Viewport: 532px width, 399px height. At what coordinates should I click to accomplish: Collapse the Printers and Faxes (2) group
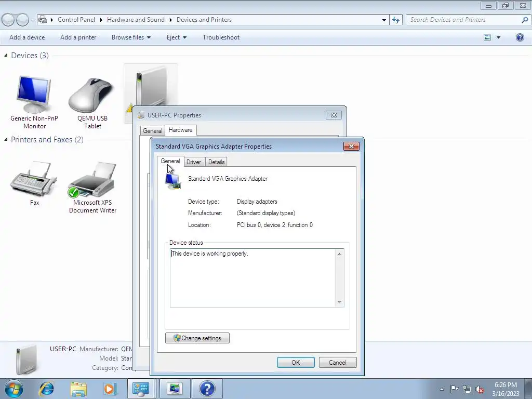tap(6, 139)
